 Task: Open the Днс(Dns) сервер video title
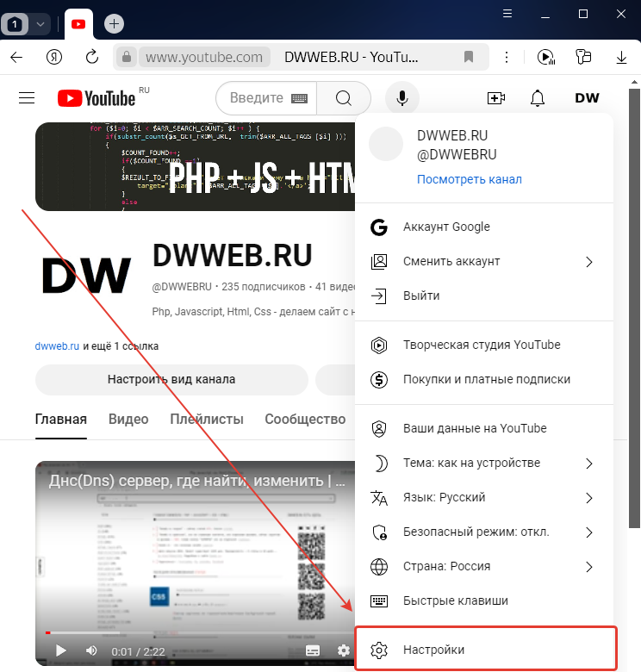pos(196,481)
